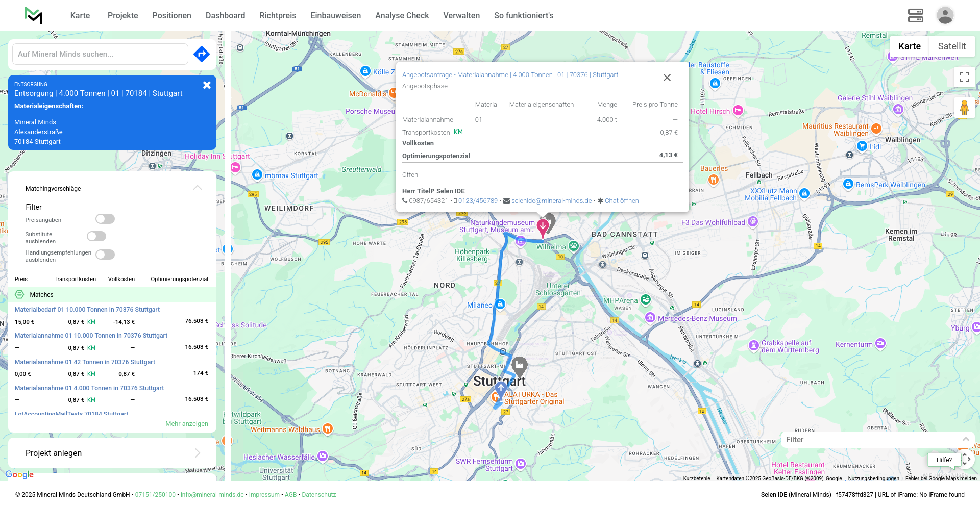Enable the Preisangaben filter toggle
Viewport: 980px width, 507px height.
coord(105,219)
